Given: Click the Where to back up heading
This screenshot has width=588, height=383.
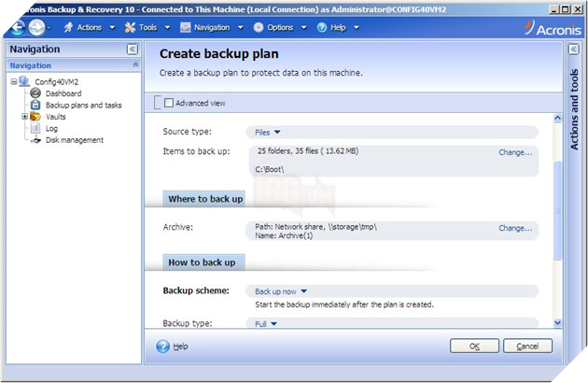Looking at the screenshot, I should point(205,199).
